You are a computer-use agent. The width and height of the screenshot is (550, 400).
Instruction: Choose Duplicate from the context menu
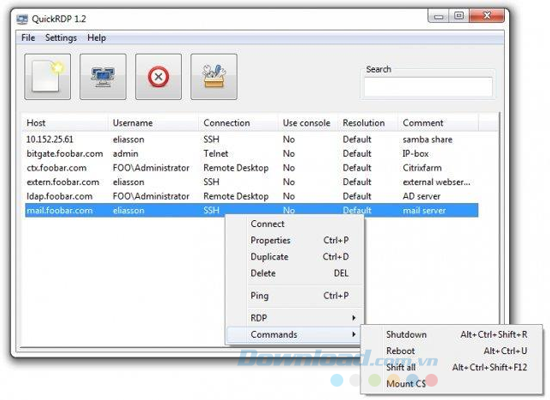(x=269, y=257)
